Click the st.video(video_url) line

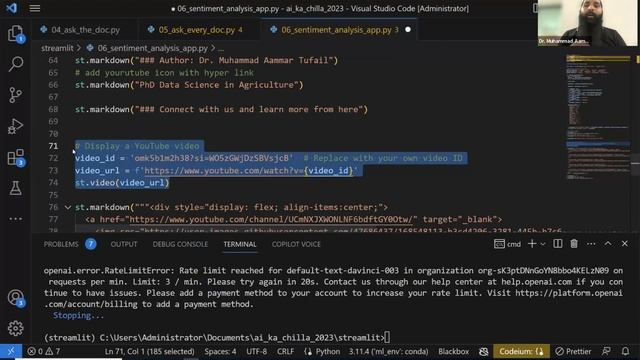[122, 183]
